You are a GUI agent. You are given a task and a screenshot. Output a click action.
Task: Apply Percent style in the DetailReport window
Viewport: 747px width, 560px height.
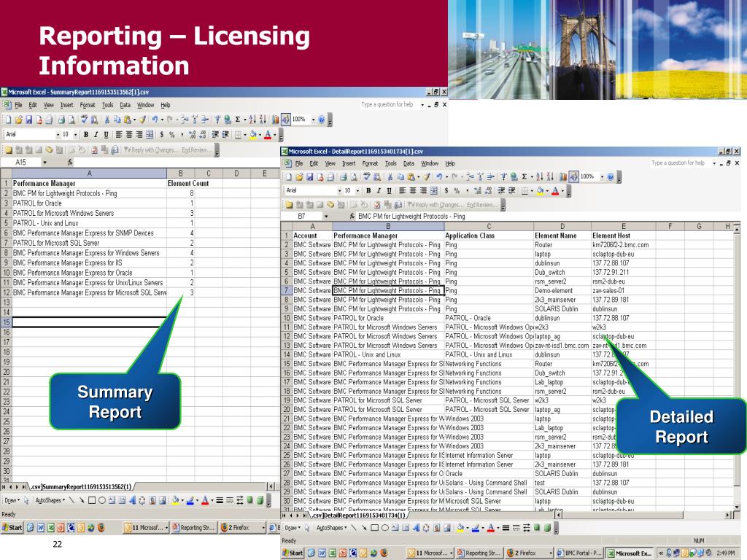pyautogui.click(x=457, y=191)
